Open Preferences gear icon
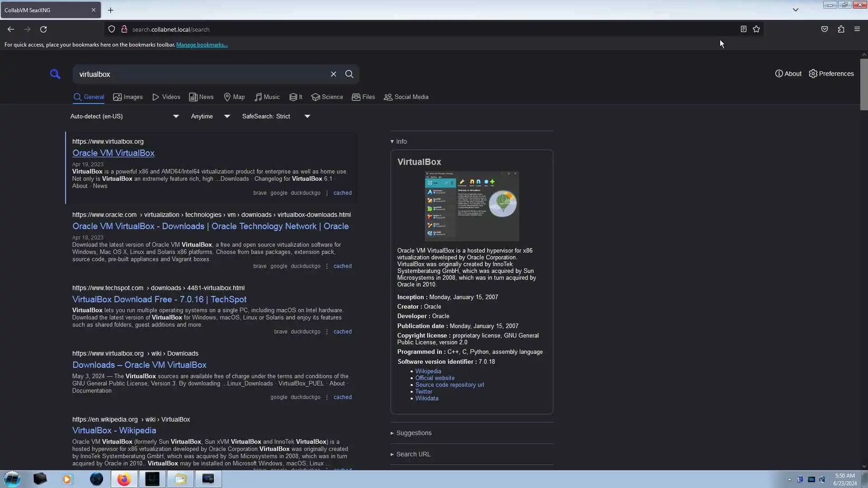Screen dimensions: 868x488 click(813, 74)
